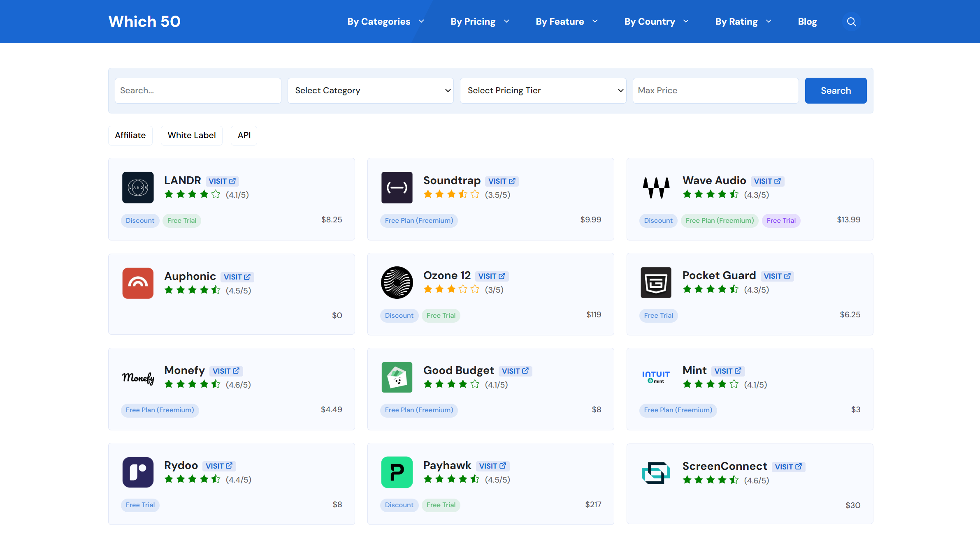The image size is (980, 543).
Task: Filter by the Affiliate tag
Action: [x=130, y=136]
